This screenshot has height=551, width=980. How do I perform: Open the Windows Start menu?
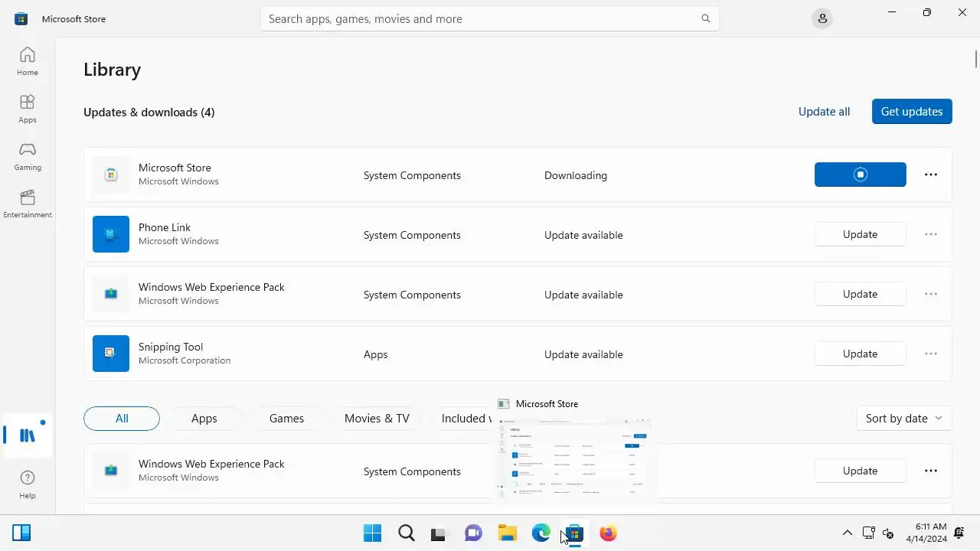[x=373, y=533]
